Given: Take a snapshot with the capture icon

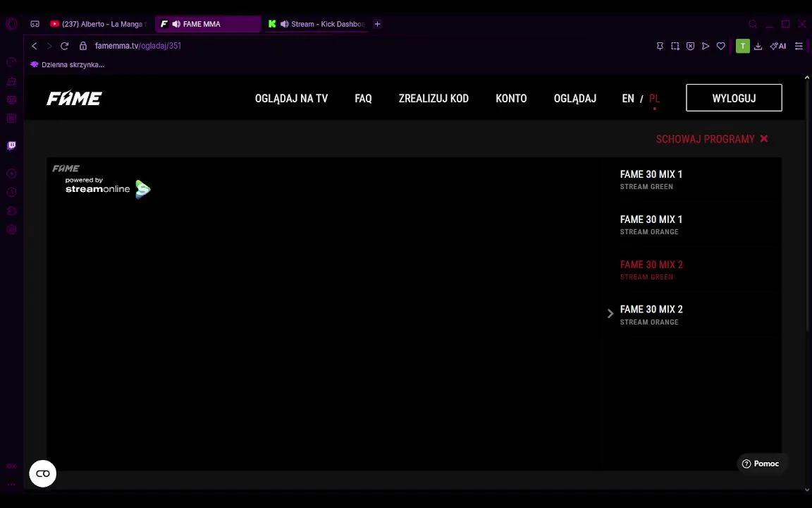Looking at the screenshot, I should 675,46.
